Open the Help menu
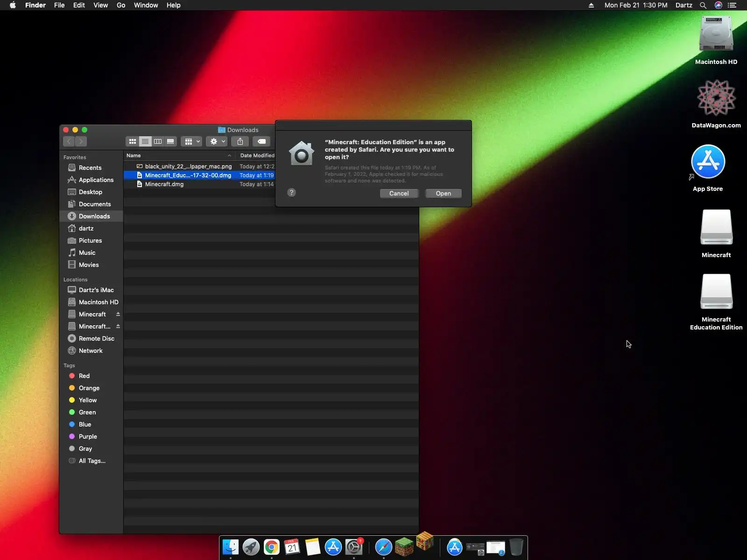Screen dimensions: 747x560 [x=174, y=5]
